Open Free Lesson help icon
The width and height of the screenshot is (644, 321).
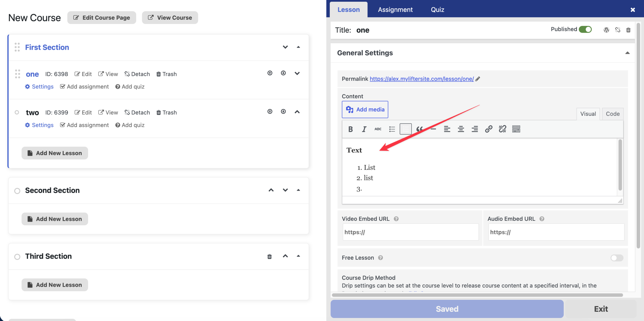pos(381,258)
